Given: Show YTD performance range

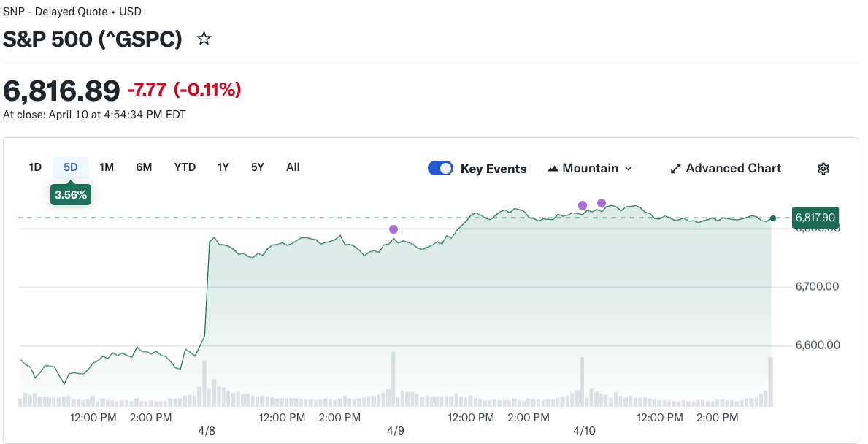Looking at the screenshot, I should [185, 167].
